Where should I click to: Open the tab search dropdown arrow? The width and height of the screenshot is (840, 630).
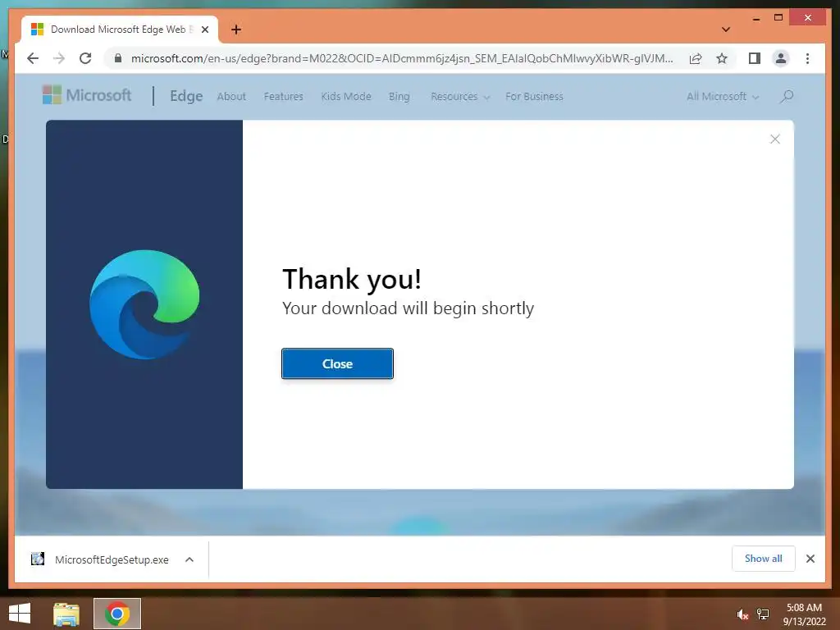click(x=726, y=30)
